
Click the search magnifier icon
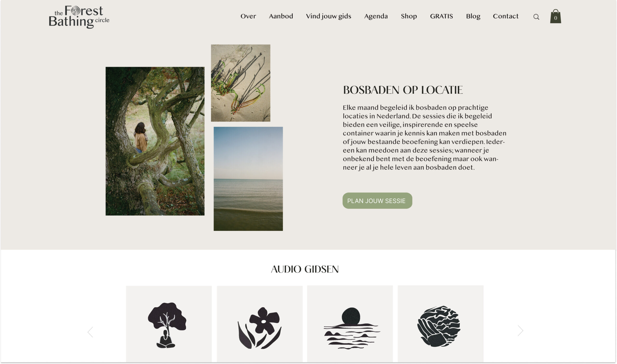[536, 17]
